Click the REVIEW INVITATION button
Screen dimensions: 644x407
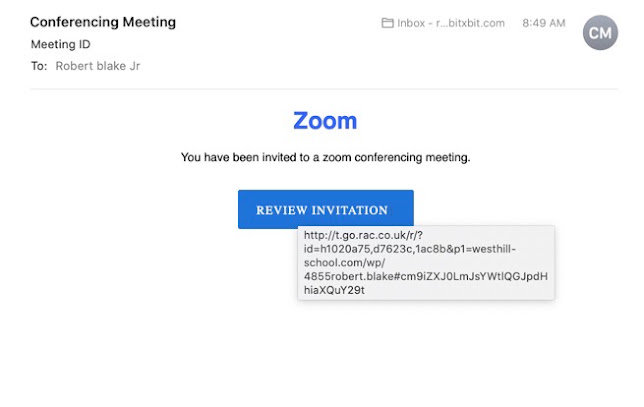point(326,209)
